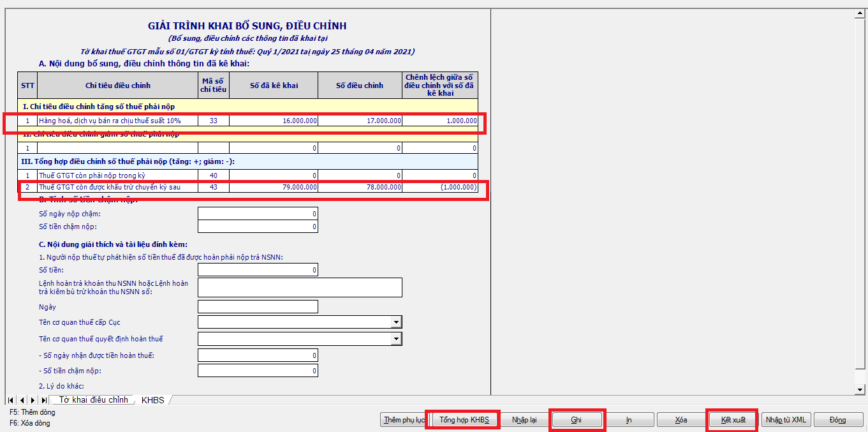Select Mã số chỉ tiêu cell 40
868x432 pixels.
(214, 175)
